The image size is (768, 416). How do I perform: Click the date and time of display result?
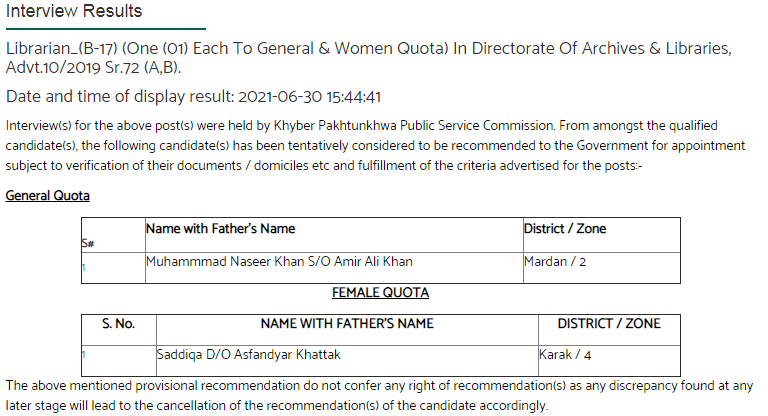point(193,97)
